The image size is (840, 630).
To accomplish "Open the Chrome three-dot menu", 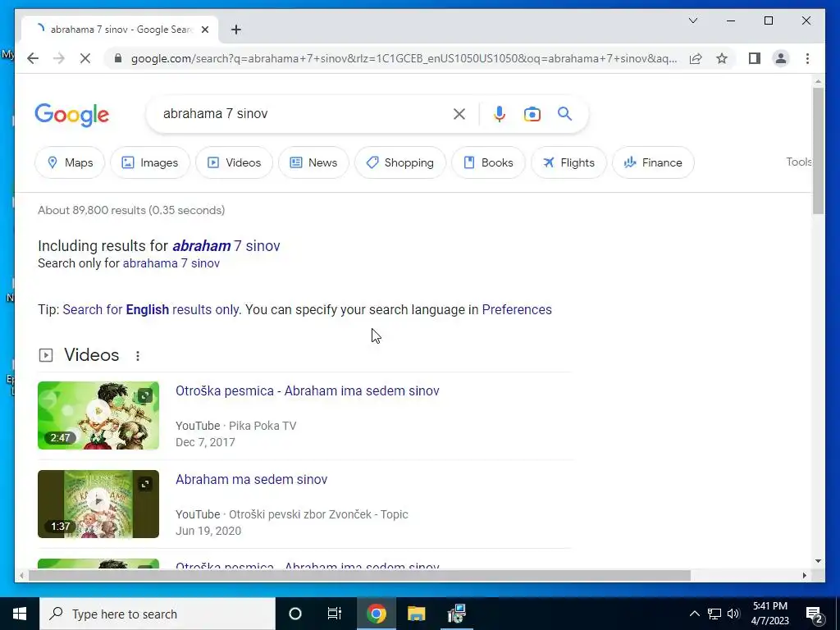I will tap(807, 58).
